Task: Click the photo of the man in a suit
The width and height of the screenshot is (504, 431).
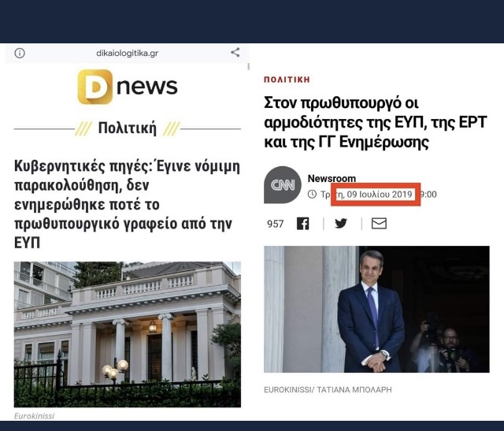Action: (x=376, y=310)
